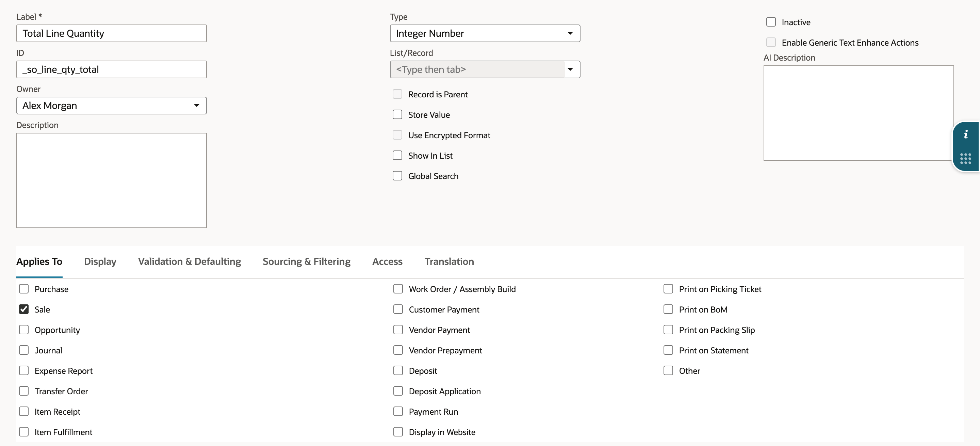Enable the Item Fulfillment checkbox
980x446 pixels.
tap(23, 432)
